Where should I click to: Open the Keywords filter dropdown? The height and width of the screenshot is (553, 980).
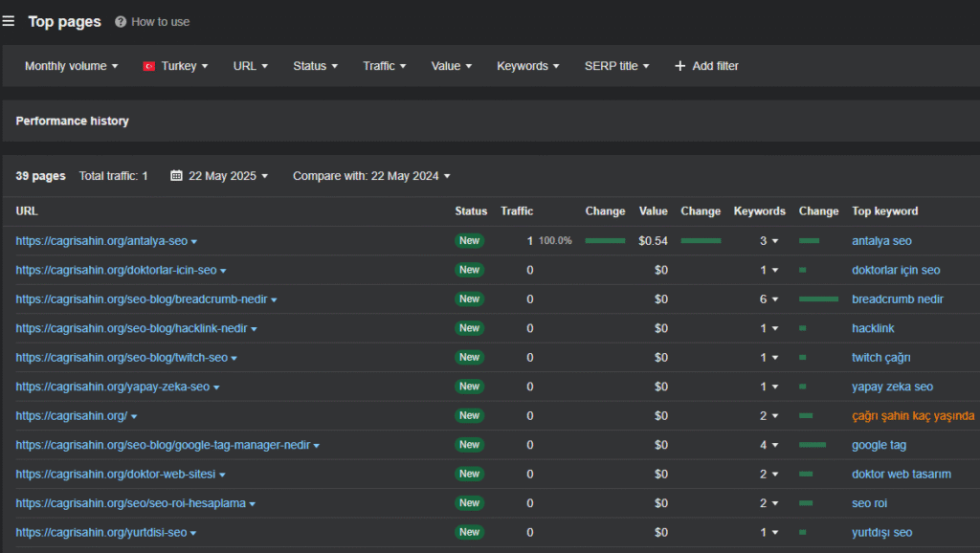528,66
